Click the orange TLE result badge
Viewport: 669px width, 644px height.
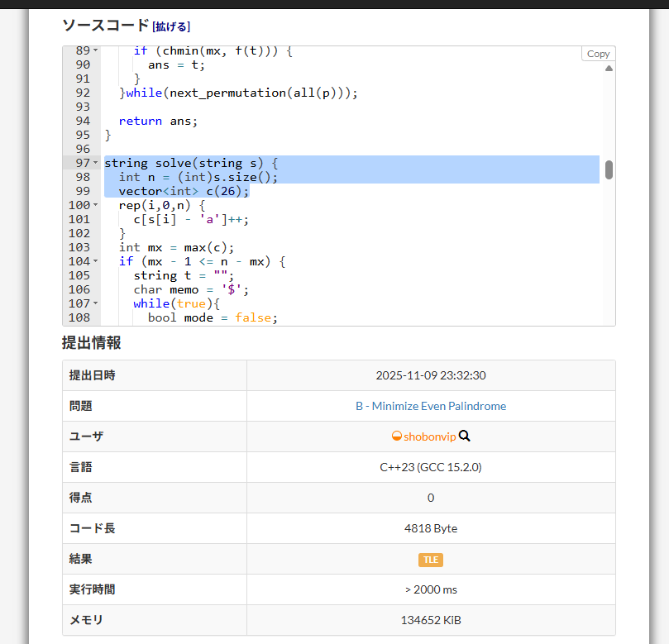coord(431,560)
